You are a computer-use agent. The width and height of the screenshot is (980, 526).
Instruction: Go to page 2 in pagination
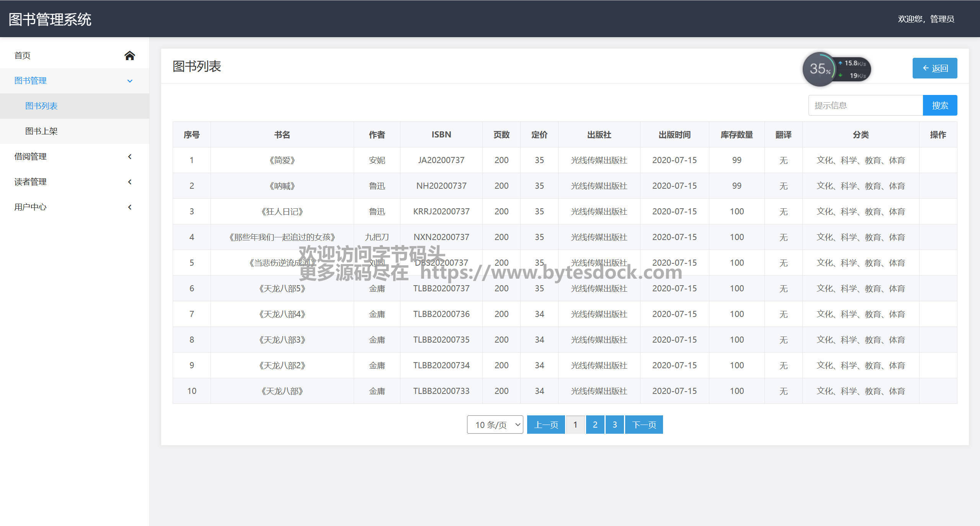595,425
